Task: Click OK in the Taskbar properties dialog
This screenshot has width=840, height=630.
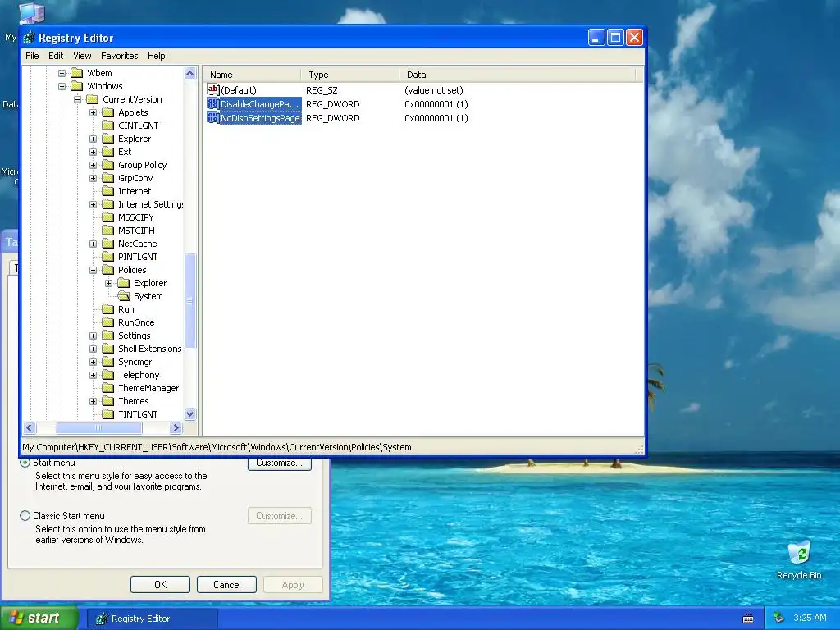Action: (160, 584)
